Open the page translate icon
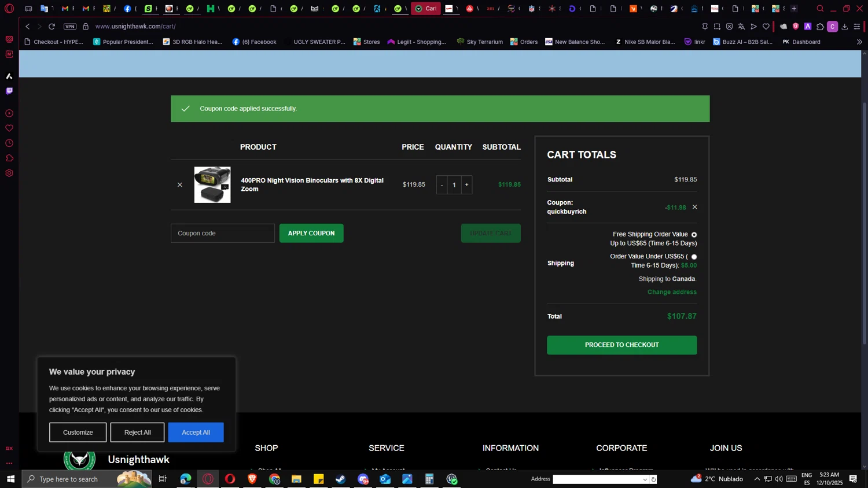868x488 pixels. pos(741,27)
